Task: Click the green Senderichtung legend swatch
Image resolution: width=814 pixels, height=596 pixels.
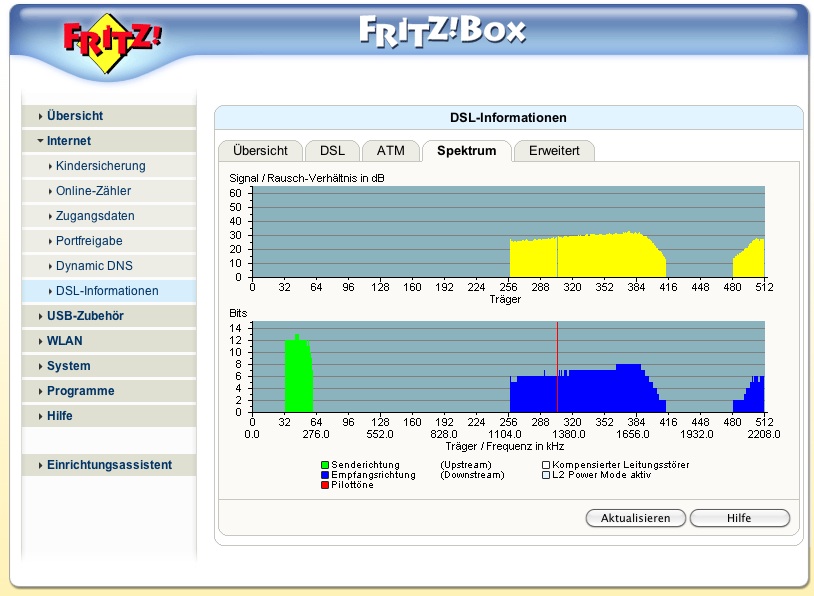Action: tap(325, 465)
